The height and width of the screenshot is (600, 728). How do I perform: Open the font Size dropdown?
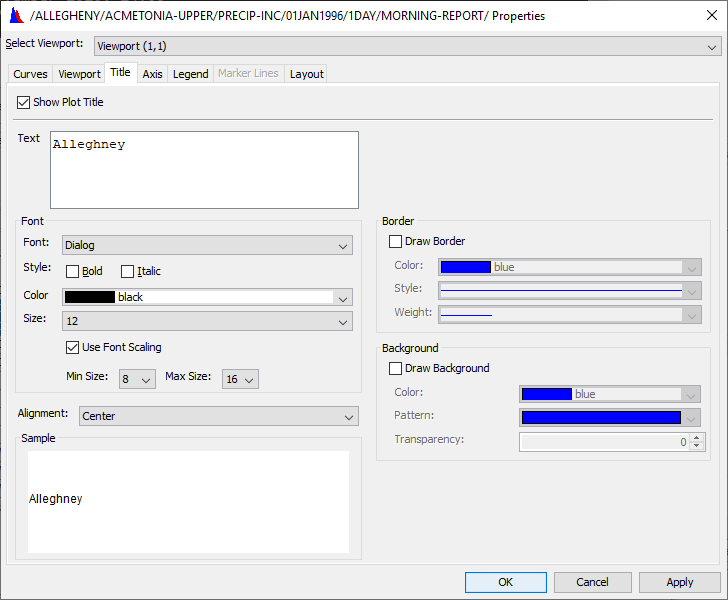[x=207, y=321]
